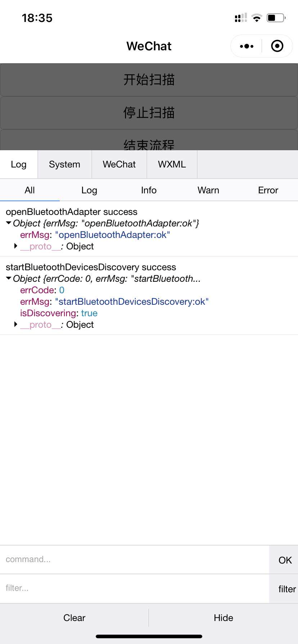Collapse the startBluetoothDevicesDiscovery Object entry
Screen dimensions: 298x644
tap(9, 279)
